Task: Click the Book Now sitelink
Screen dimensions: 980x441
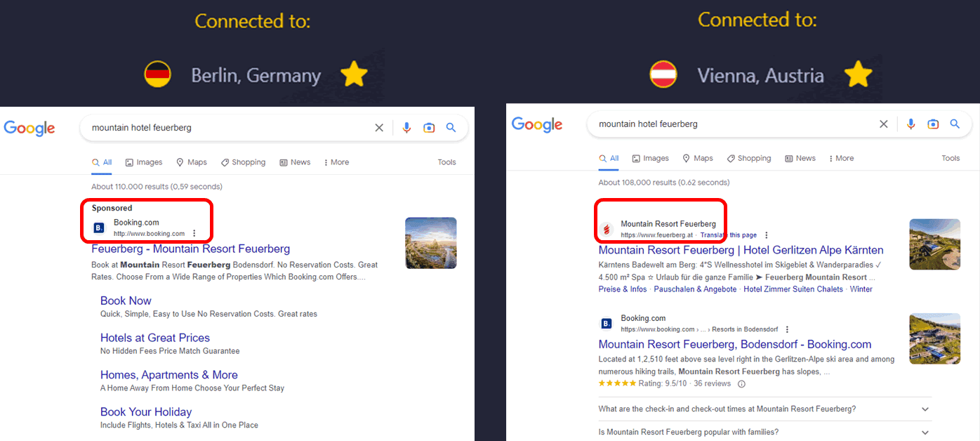Action: [126, 301]
